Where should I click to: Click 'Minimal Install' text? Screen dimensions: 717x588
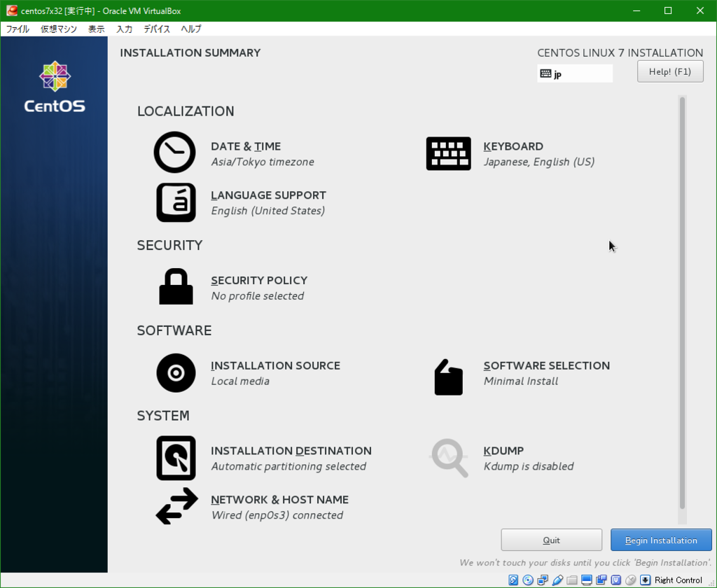tap(521, 381)
